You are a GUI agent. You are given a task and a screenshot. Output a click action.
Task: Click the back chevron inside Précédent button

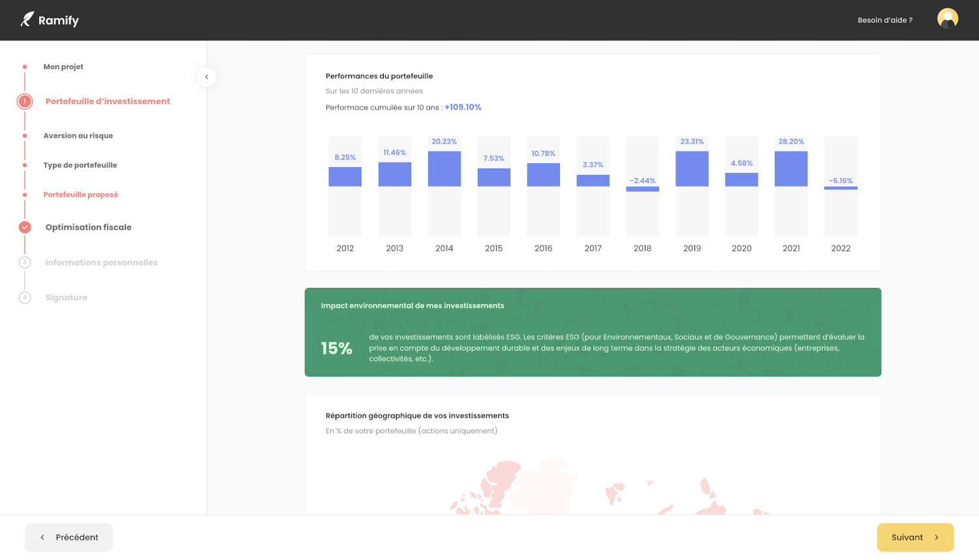42,537
